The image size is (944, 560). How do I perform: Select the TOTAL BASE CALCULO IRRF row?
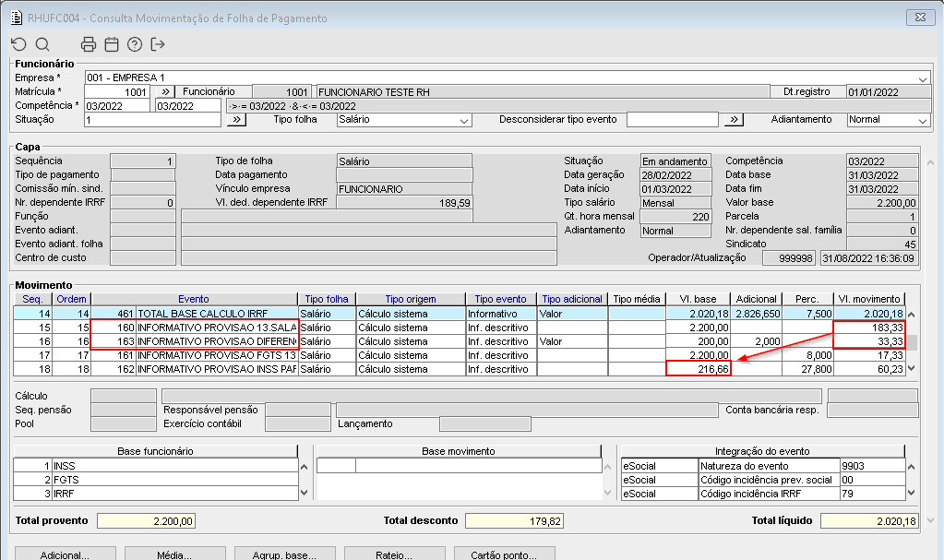tap(215, 314)
